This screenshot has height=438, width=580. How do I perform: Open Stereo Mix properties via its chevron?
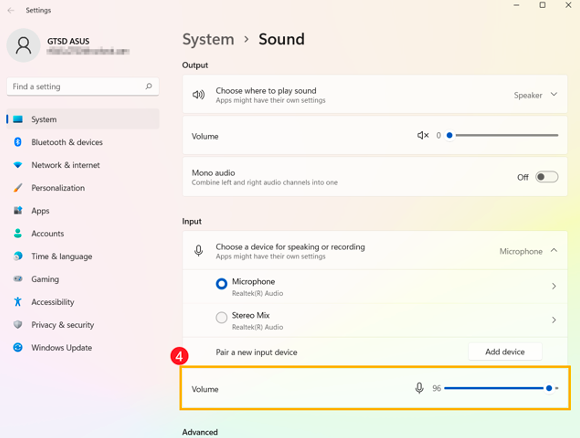click(x=554, y=320)
